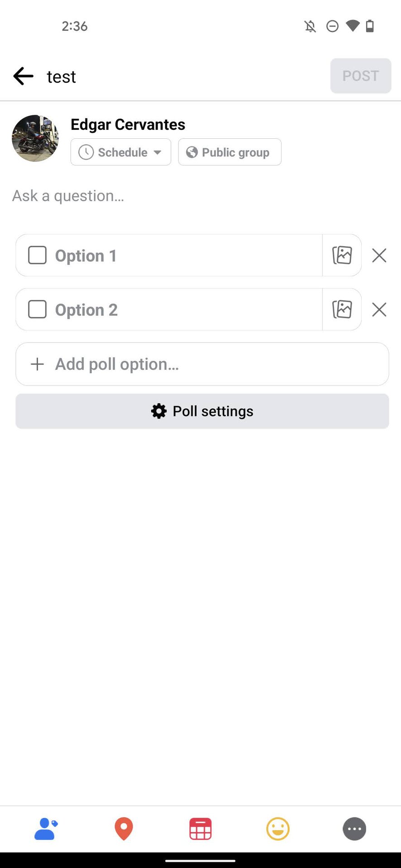Tap the back arrow icon
The width and height of the screenshot is (401, 868).
(24, 76)
